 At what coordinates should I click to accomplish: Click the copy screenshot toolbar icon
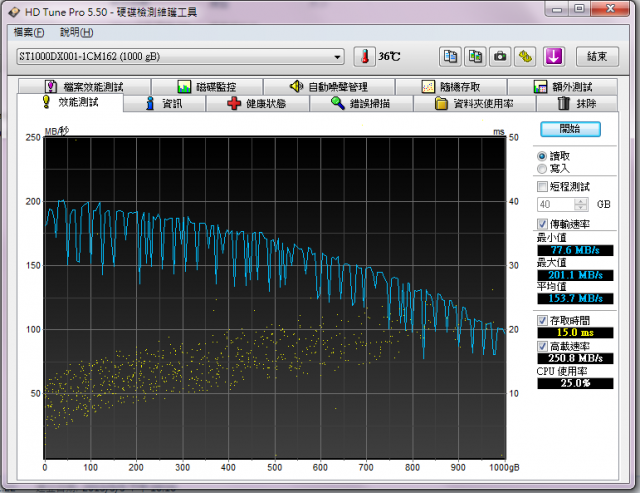[475, 56]
